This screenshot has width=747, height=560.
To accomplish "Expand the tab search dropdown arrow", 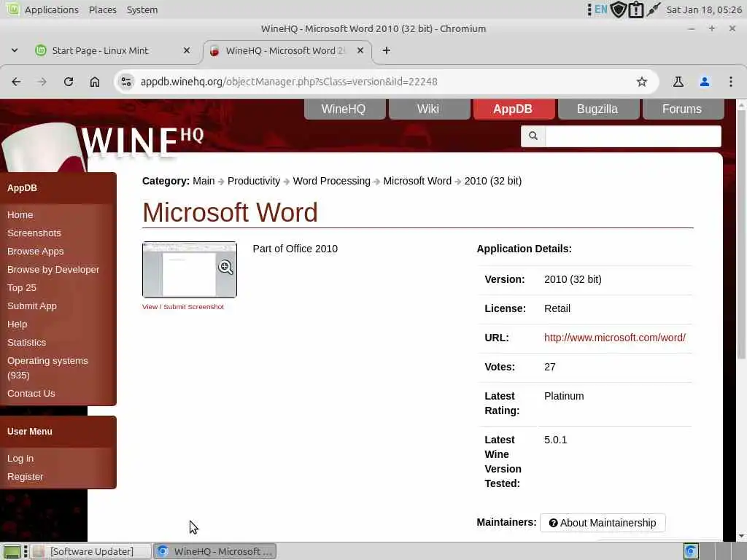I will (15, 50).
